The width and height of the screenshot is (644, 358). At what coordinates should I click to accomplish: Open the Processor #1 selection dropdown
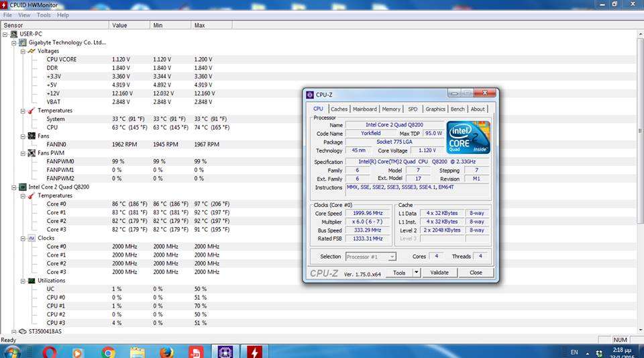click(x=371, y=257)
